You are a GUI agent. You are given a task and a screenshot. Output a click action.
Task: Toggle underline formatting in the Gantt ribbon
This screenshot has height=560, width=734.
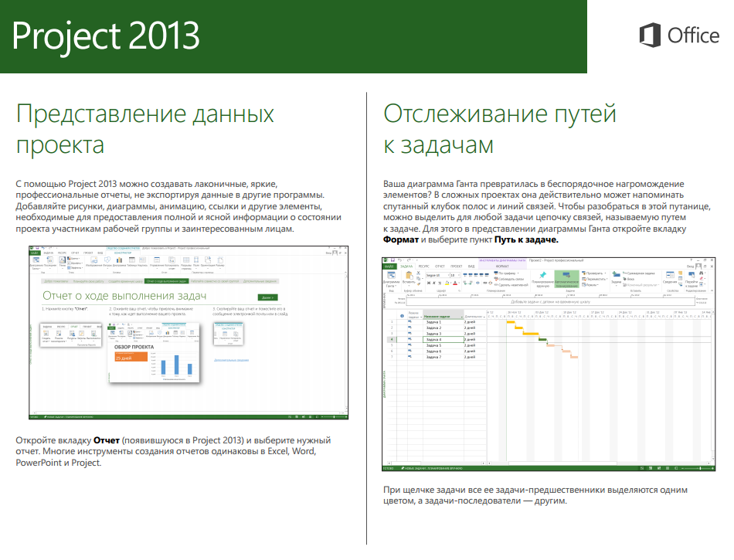point(440,283)
